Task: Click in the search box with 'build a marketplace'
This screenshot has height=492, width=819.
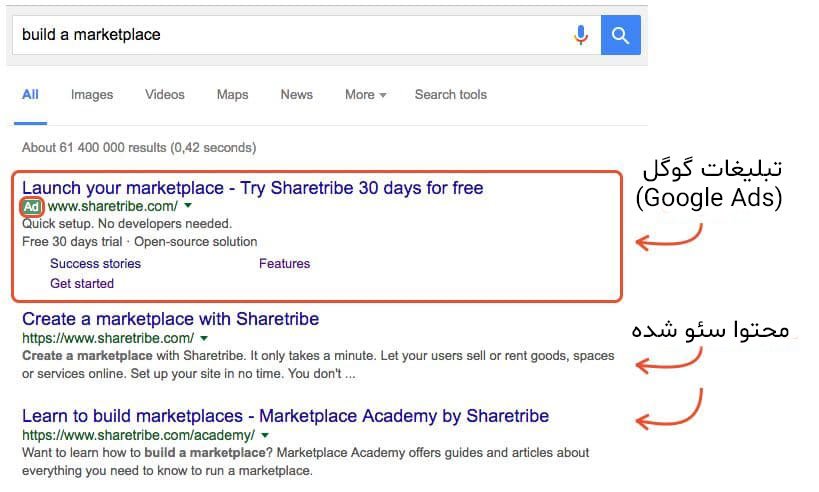Action: pos(290,35)
